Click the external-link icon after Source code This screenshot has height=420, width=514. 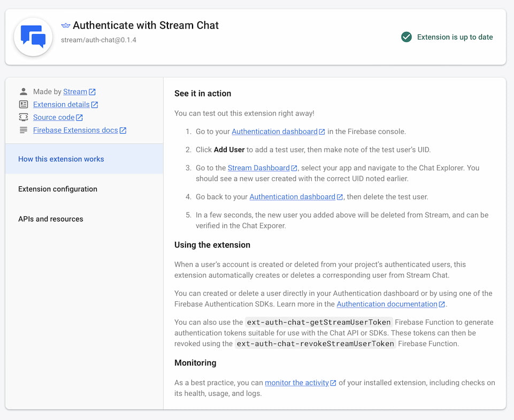(79, 117)
